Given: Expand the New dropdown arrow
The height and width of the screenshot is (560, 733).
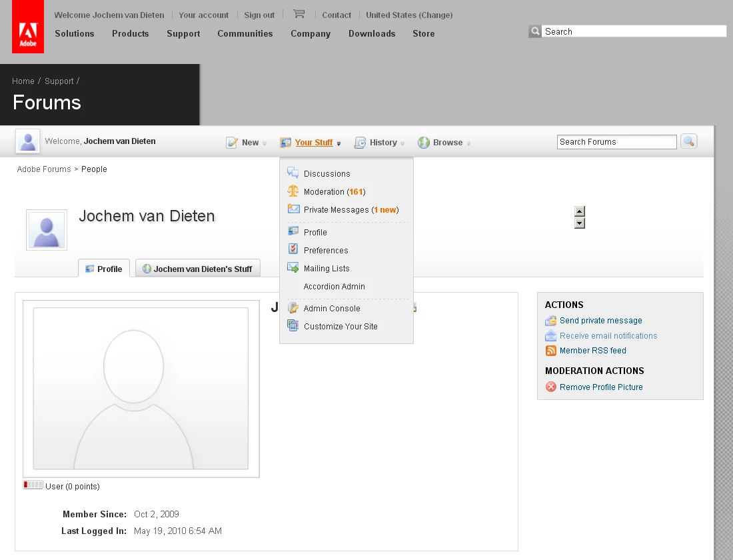Looking at the screenshot, I should 265,143.
